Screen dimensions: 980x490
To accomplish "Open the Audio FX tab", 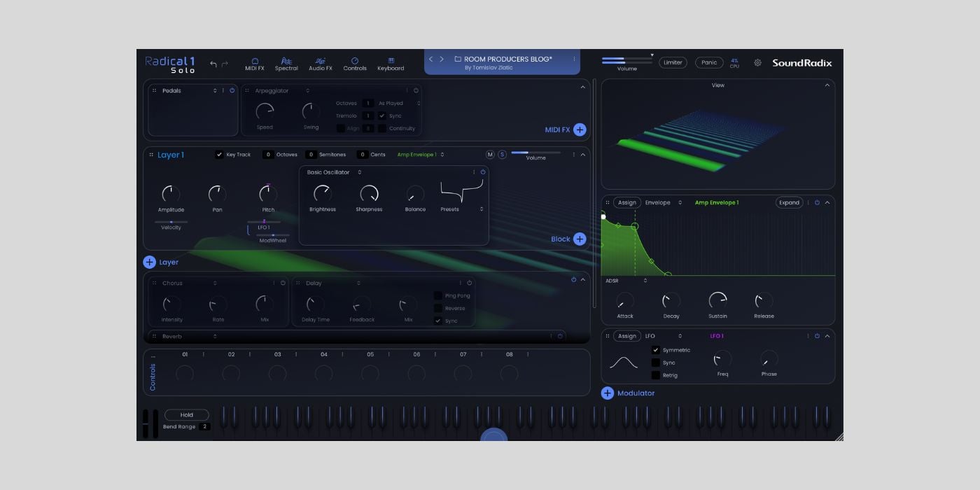I will click(321, 64).
